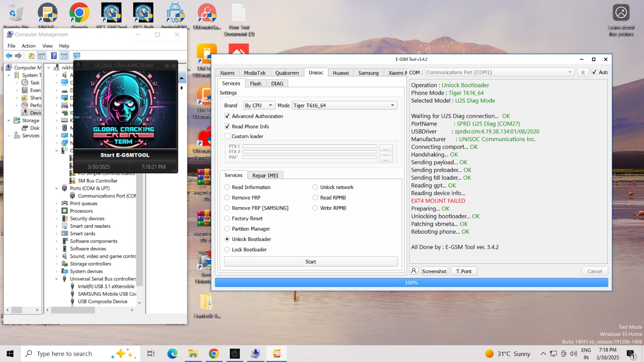Click the volume speaker tray icon
This screenshot has height=362, width=644.
click(574, 354)
